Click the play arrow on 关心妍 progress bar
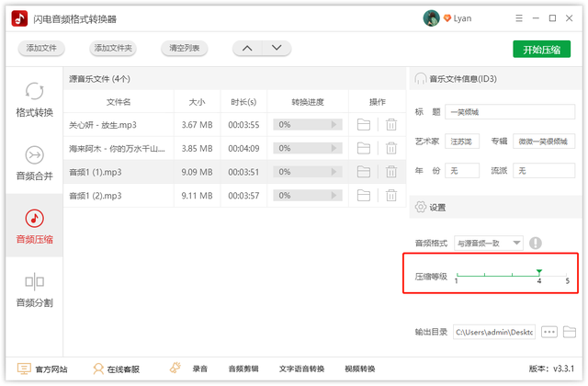This screenshot has width=588, height=386. (336, 124)
